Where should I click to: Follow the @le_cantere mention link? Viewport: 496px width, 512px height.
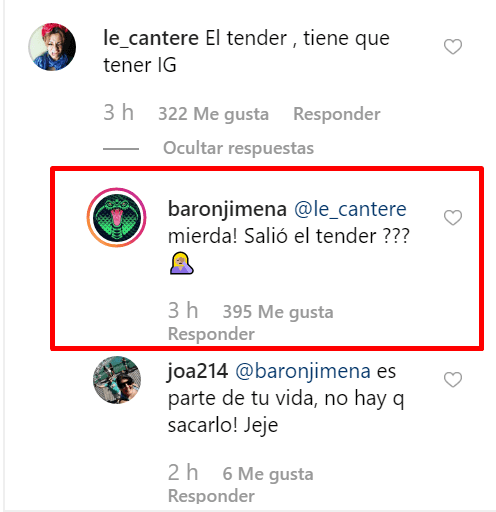(350, 209)
